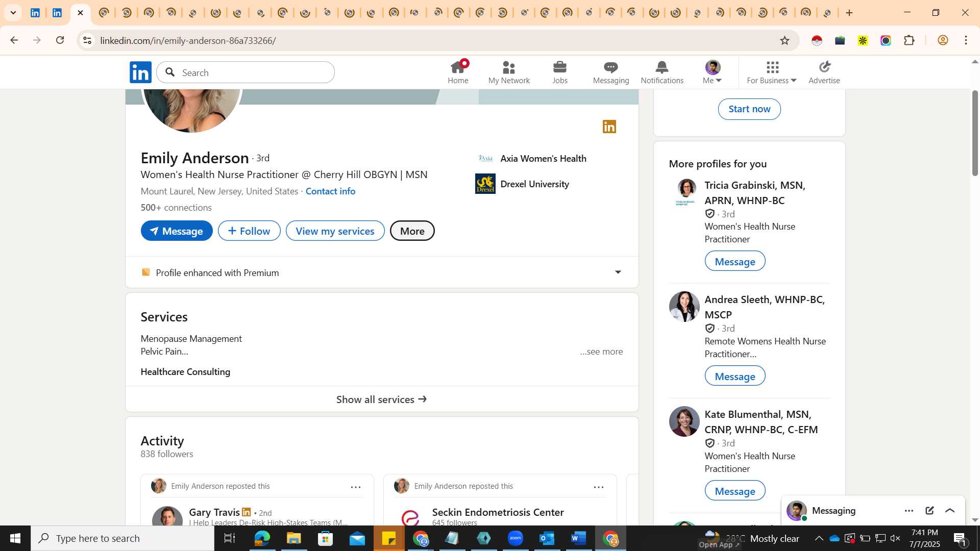
Task: Open browser Extensions puzzle icon
Action: coord(909,40)
